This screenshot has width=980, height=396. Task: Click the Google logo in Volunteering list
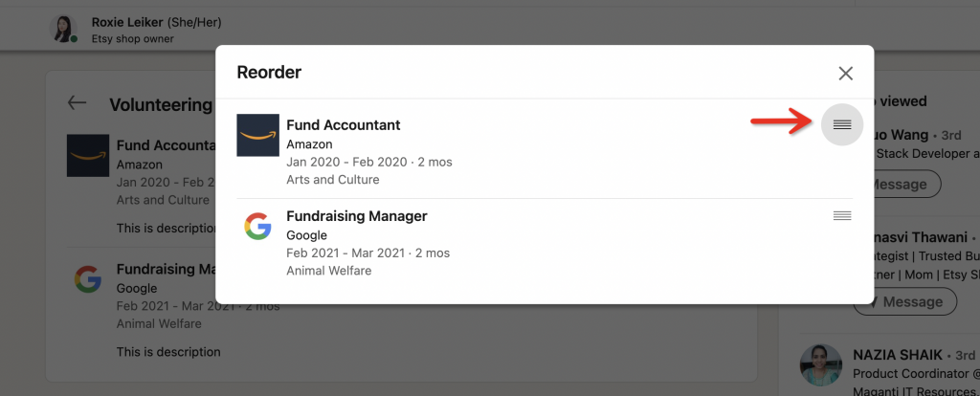point(87,278)
